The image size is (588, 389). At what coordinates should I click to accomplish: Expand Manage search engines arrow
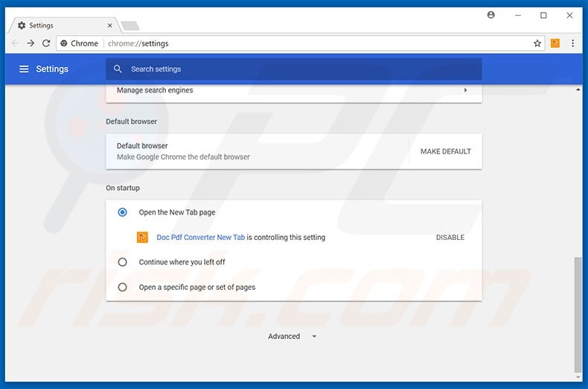click(465, 90)
